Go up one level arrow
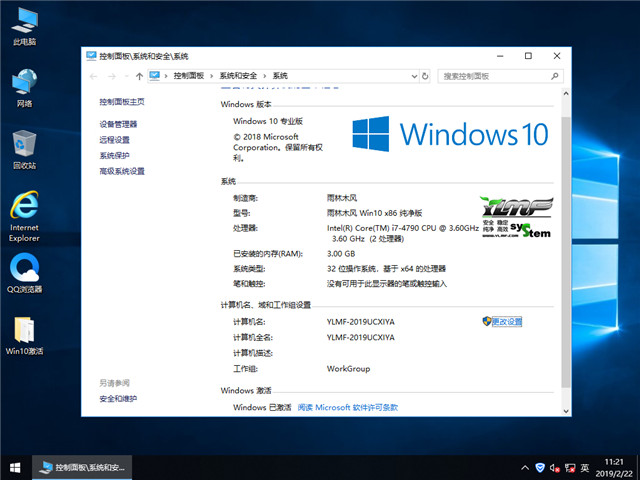 (x=139, y=76)
